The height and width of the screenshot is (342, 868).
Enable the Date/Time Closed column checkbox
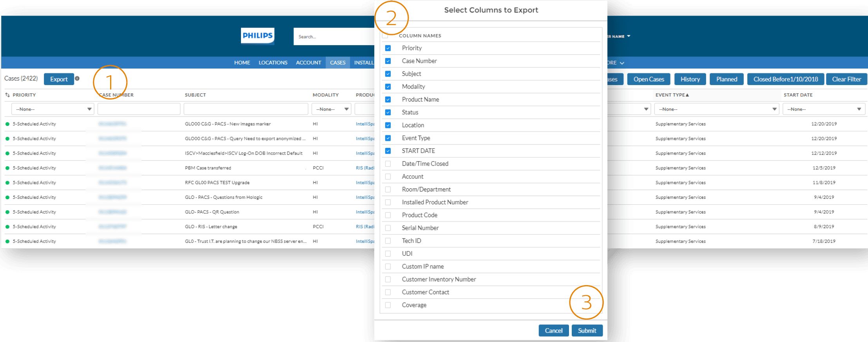point(388,164)
